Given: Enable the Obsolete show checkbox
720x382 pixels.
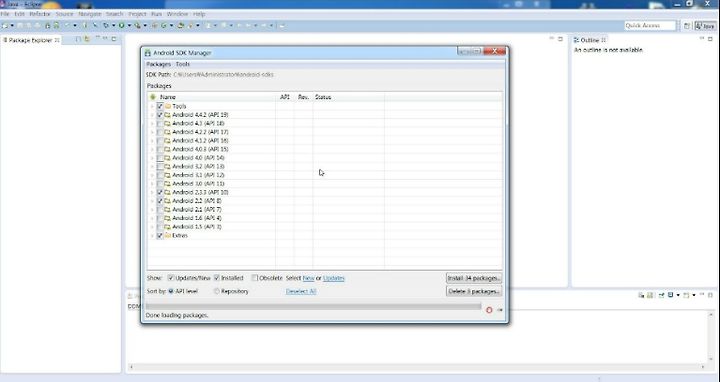Looking at the screenshot, I should (x=254, y=278).
